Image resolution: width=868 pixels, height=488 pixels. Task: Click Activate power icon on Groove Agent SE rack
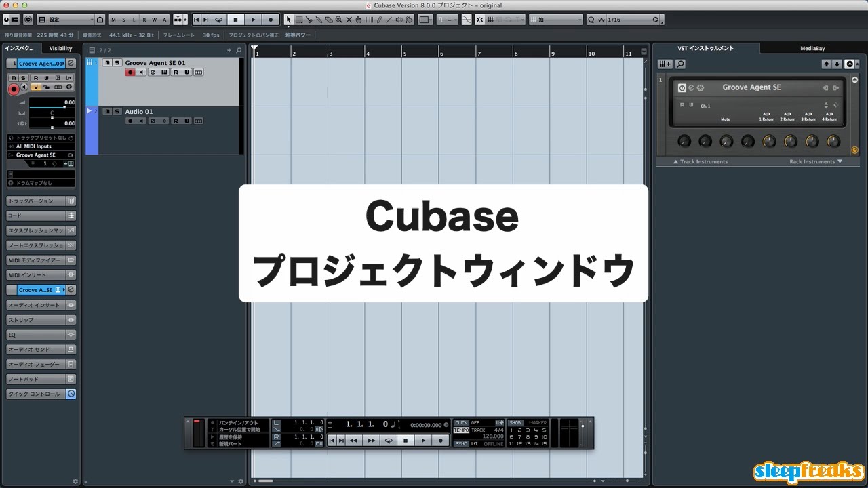click(682, 87)
